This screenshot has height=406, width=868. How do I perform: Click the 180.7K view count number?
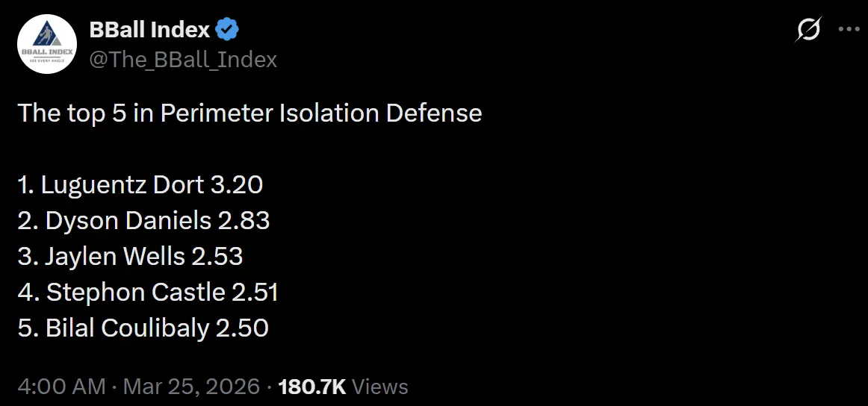click(311, 387)
